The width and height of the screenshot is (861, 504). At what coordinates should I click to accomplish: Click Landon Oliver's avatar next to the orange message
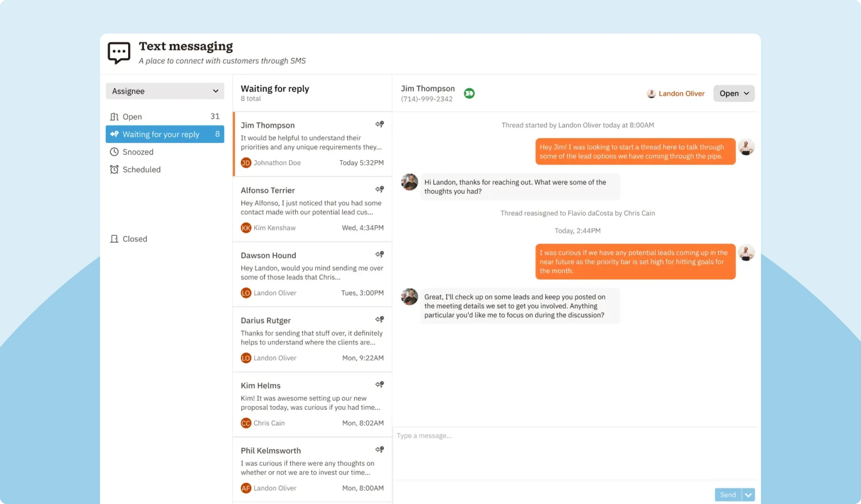747,147
